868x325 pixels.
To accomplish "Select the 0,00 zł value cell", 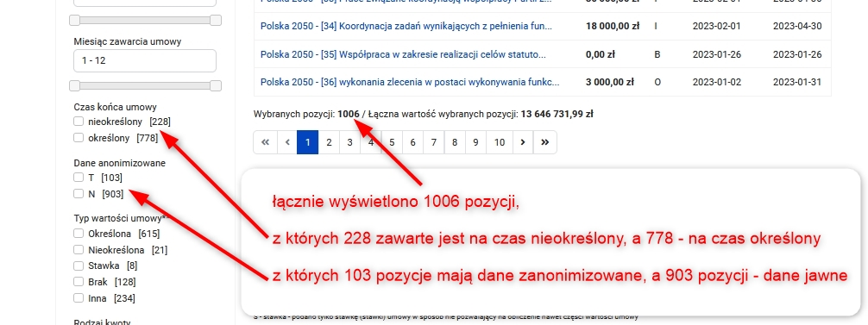I will point(601,54).
